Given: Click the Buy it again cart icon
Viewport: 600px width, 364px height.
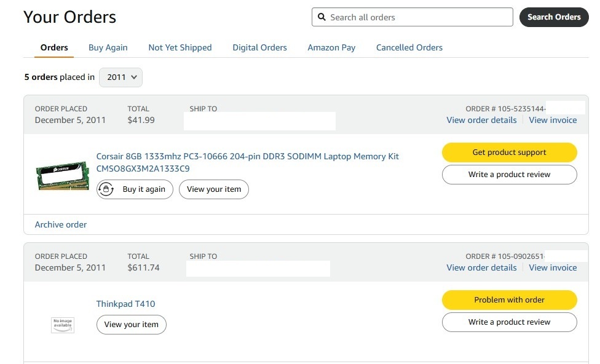Looking at the screenshot, I should (x=106, y=189).
